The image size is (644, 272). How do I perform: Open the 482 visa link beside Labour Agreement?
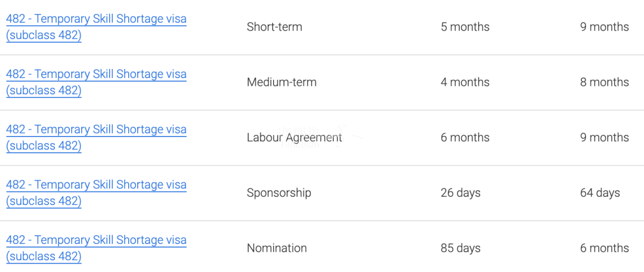(96, 138)
